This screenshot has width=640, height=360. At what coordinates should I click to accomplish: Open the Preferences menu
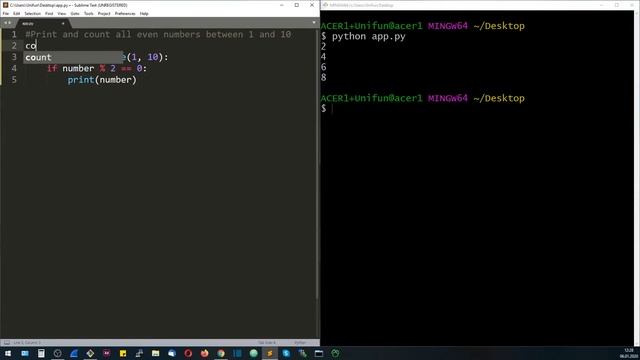tap(125, 13)
